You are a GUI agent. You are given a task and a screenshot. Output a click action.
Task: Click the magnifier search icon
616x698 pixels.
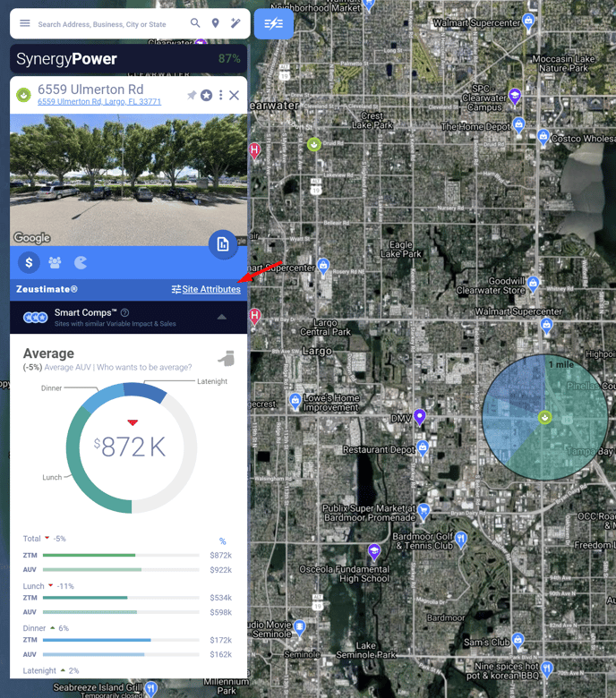[195, 22]
